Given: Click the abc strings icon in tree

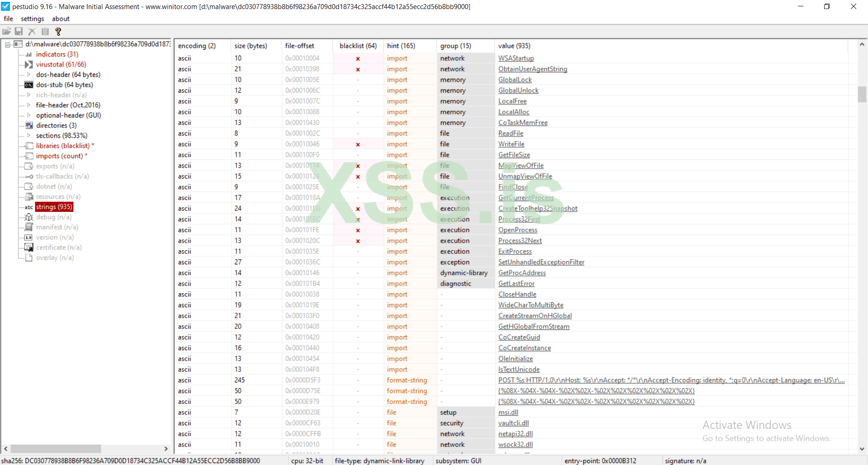Looking at the screenshot, I should (29, 207).
